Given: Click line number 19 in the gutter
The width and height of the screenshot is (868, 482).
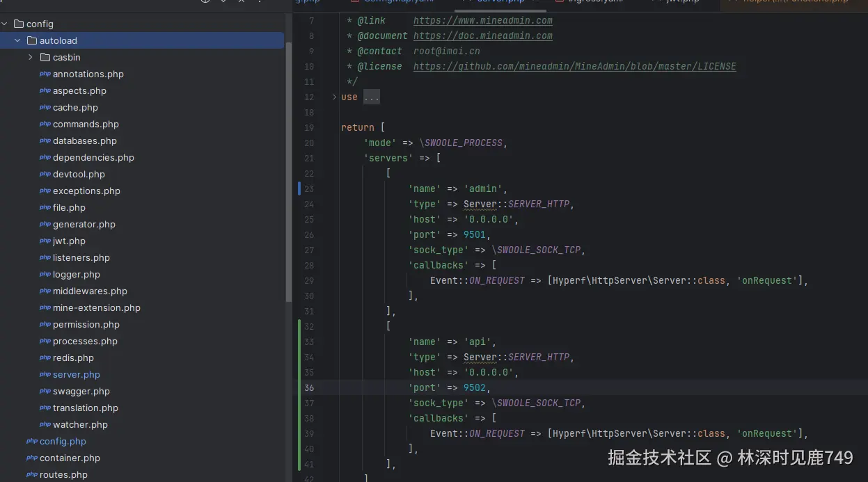Looking at the screenshot, I should (309, 127).
